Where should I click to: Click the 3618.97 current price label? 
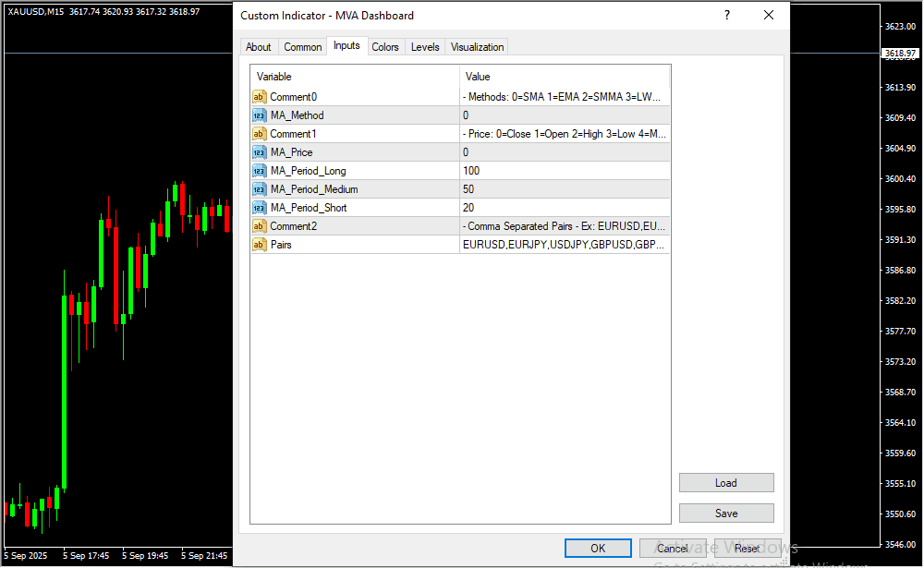tap(900, 54)
